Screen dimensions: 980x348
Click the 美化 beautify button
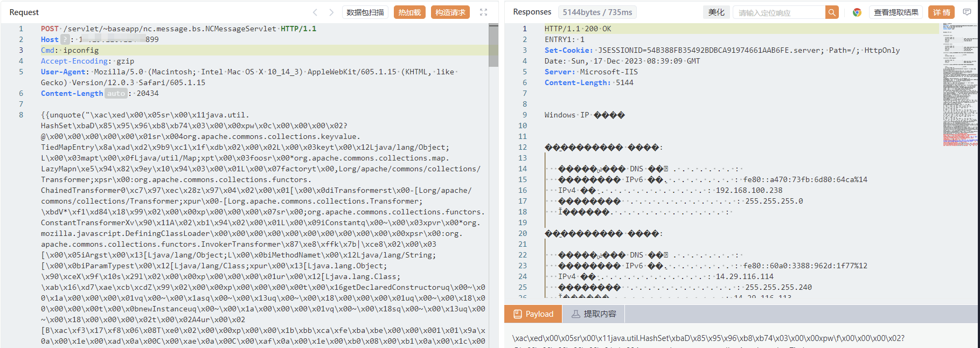716,12
